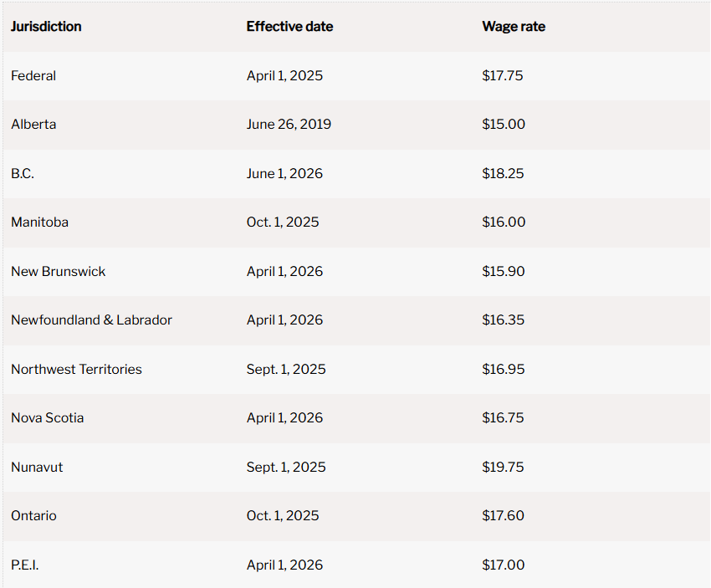Select B.C.'s June 1, 2026 date
The height and width of the screenshot is (588, 711).
point(284,174)
